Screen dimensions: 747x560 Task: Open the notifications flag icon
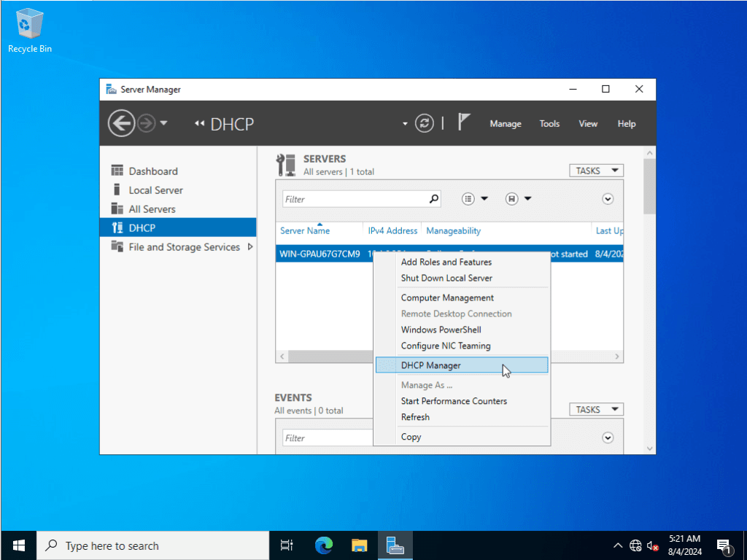coord(464,122)
